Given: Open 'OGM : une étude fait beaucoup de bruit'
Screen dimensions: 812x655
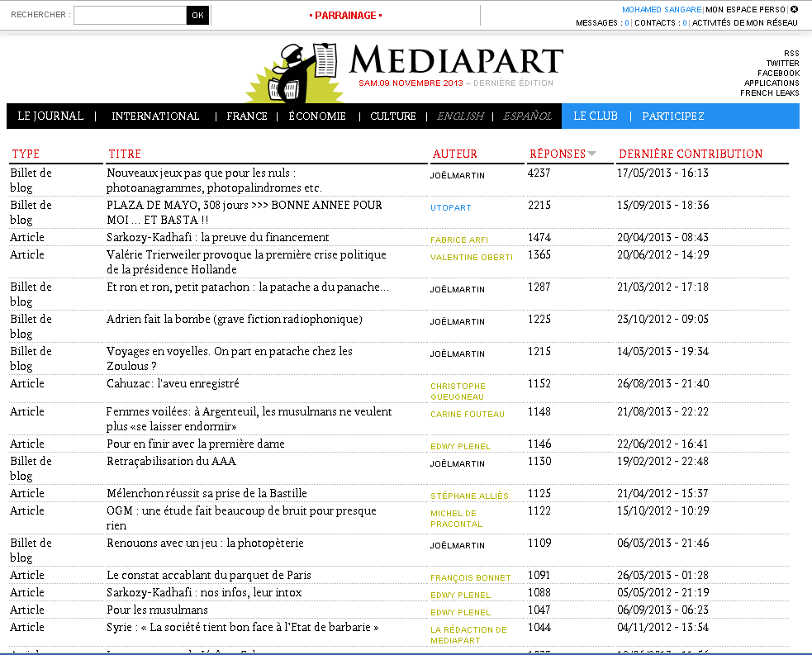Looking at the screenshot, I should pyautogui.click(x=241, y=518).
